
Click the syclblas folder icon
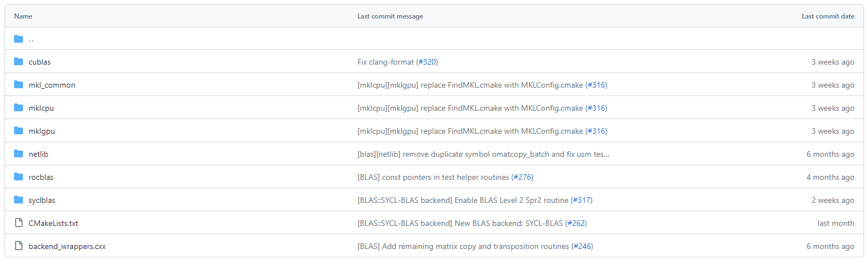click(x=19, y=200)
